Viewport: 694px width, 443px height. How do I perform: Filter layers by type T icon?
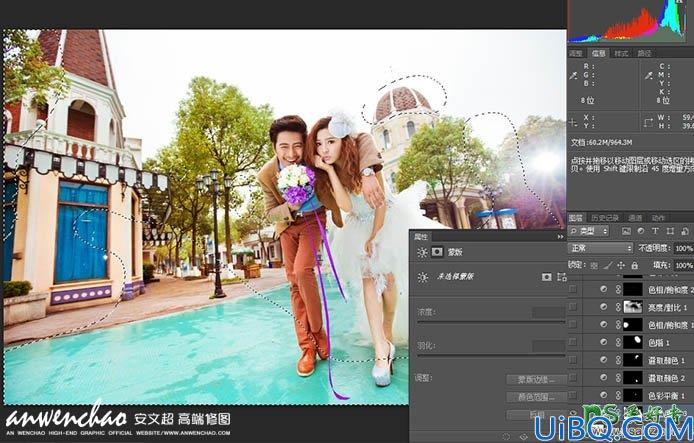tap(655, 231)
